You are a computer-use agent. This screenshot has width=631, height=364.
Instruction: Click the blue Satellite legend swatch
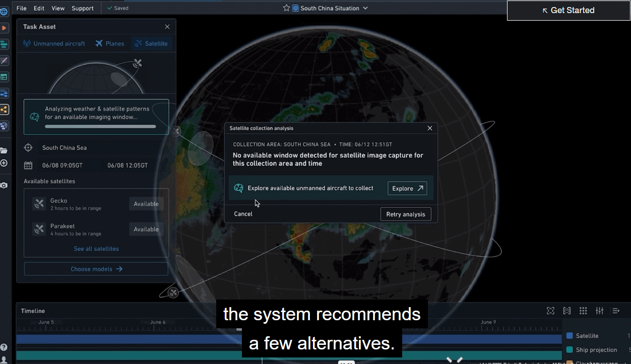click(x=570, y=336)
